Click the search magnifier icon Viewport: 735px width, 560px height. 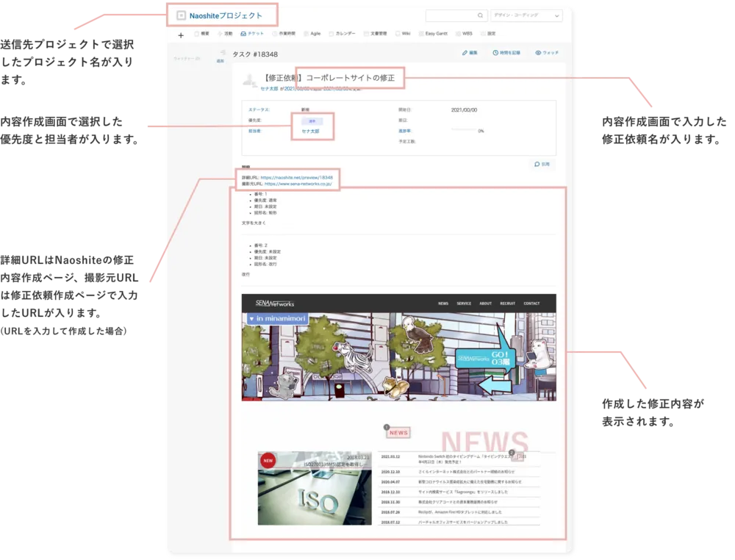(480, 15)
